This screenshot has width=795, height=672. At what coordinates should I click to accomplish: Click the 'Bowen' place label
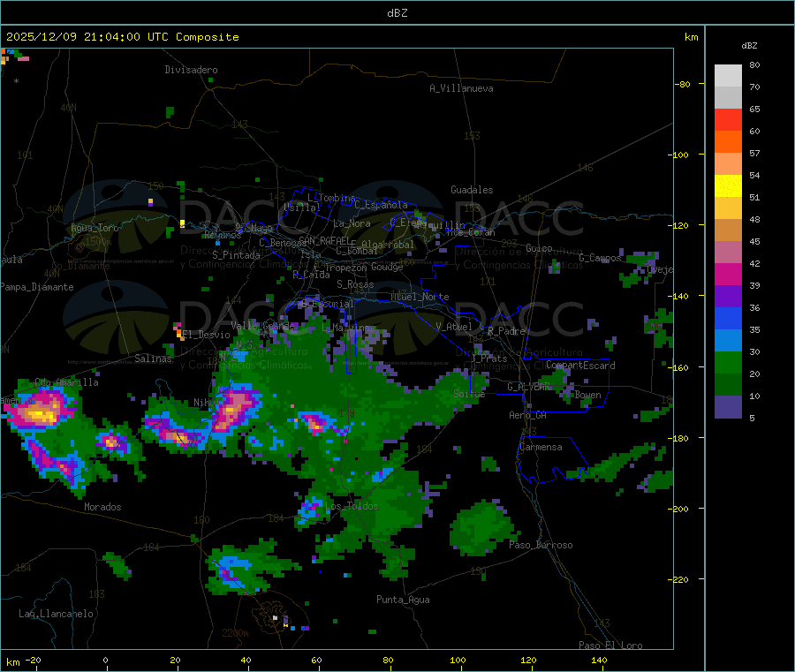point(588,394)
